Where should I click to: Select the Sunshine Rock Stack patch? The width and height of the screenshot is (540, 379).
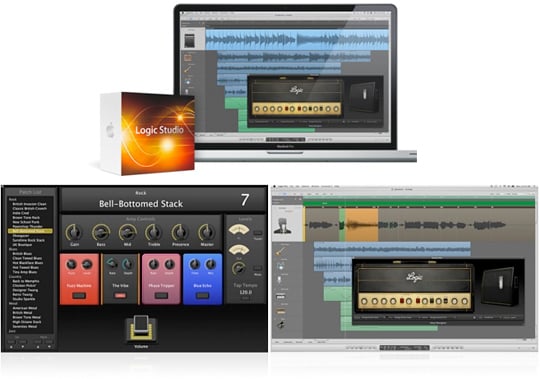click(29, 240)
